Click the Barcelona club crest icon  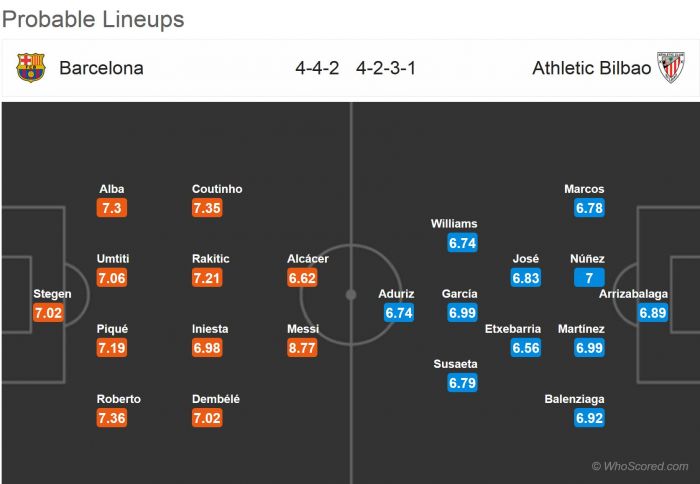tap(31, 68)
